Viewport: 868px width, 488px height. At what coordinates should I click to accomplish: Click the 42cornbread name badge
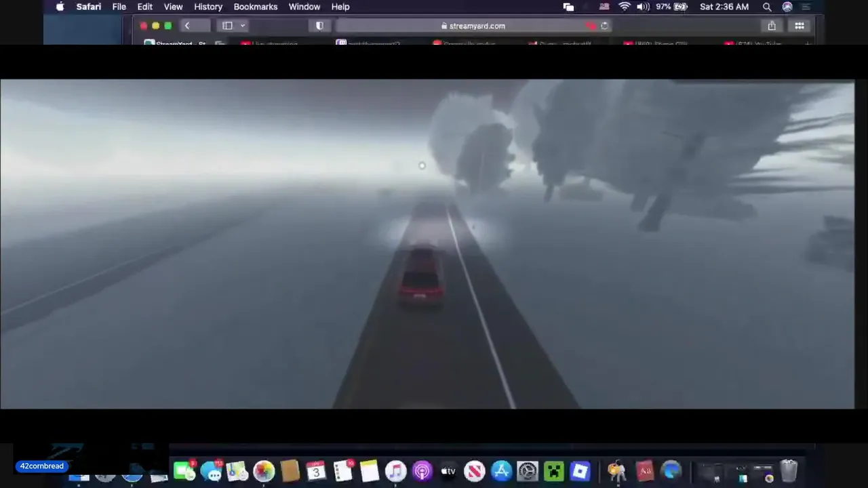(x=42, y=466)
